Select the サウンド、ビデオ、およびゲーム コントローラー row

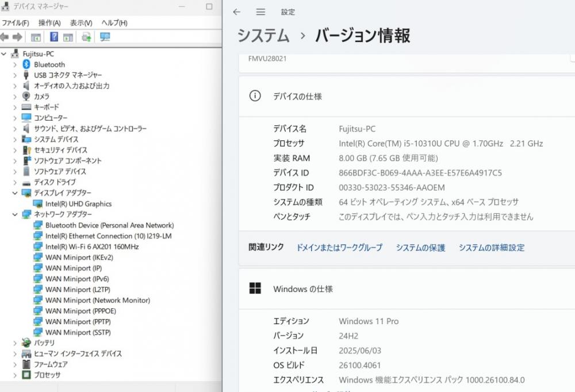90,129
